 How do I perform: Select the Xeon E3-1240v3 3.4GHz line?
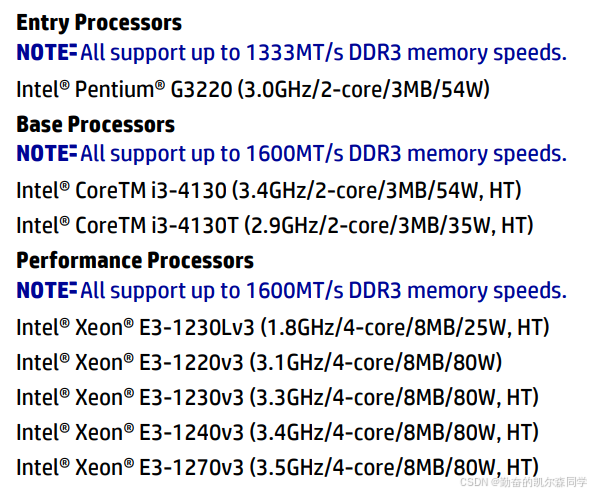tap(277, 432)
